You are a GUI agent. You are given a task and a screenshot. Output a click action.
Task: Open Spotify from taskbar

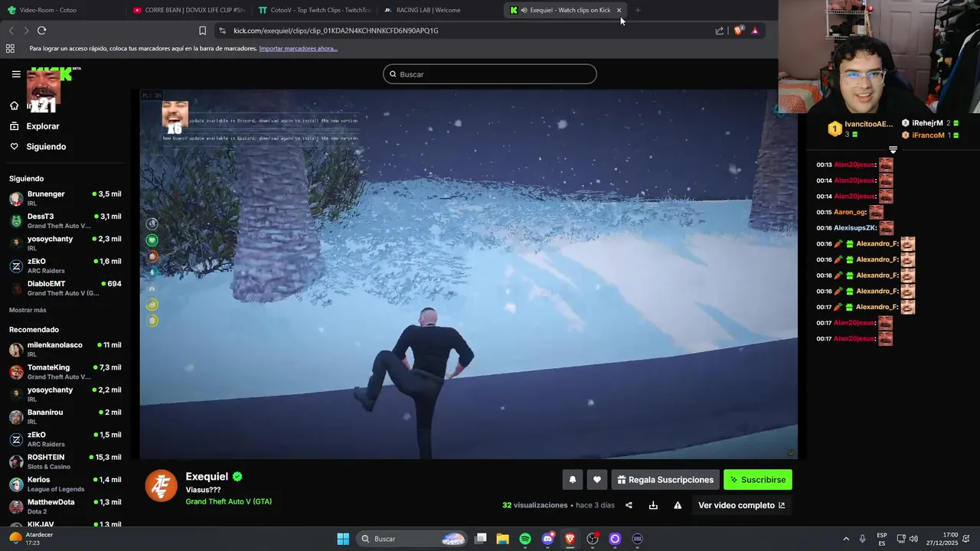[x=525, y=539]
